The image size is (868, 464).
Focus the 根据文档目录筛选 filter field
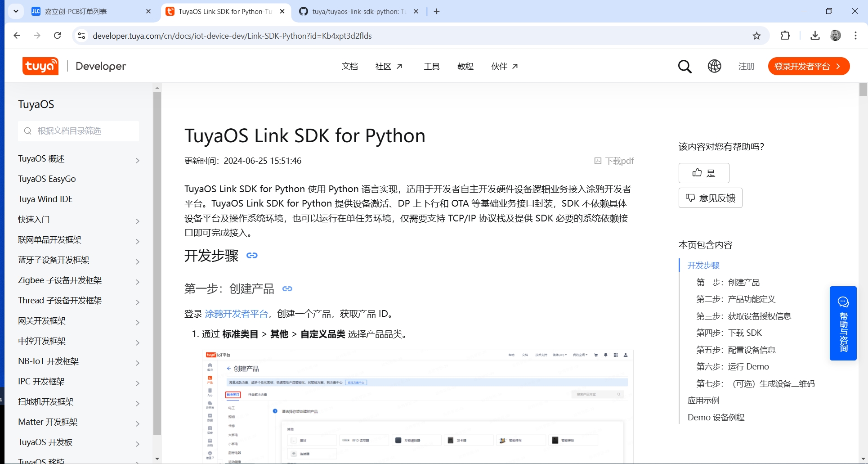pos(78,131)
